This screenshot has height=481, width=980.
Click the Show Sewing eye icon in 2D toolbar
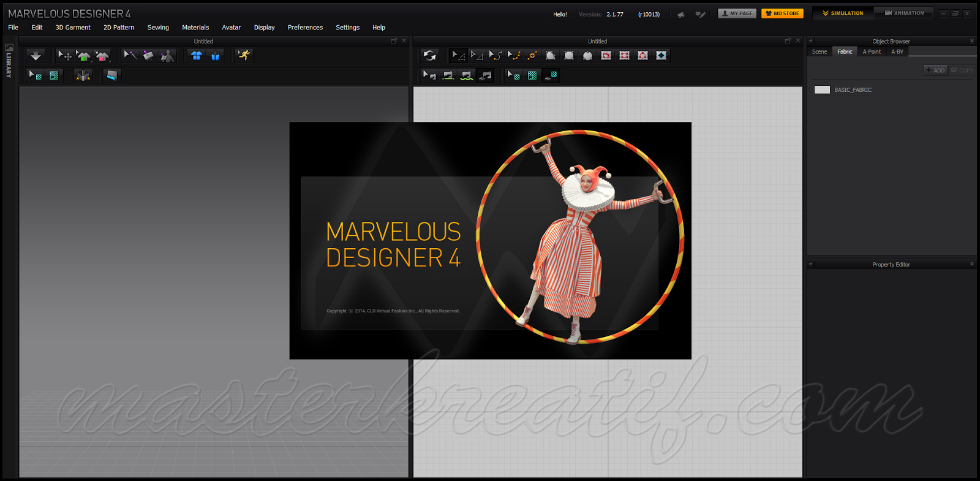point(486,75)
